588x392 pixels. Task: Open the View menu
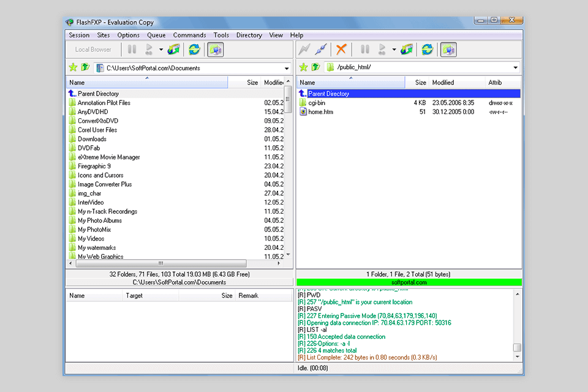[276, 35]
